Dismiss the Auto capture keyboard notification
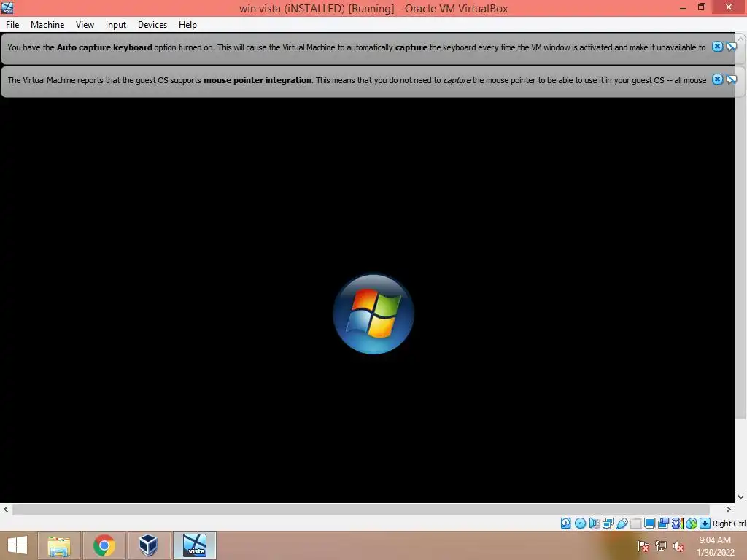747x560 pixels. tap(717, 47)
